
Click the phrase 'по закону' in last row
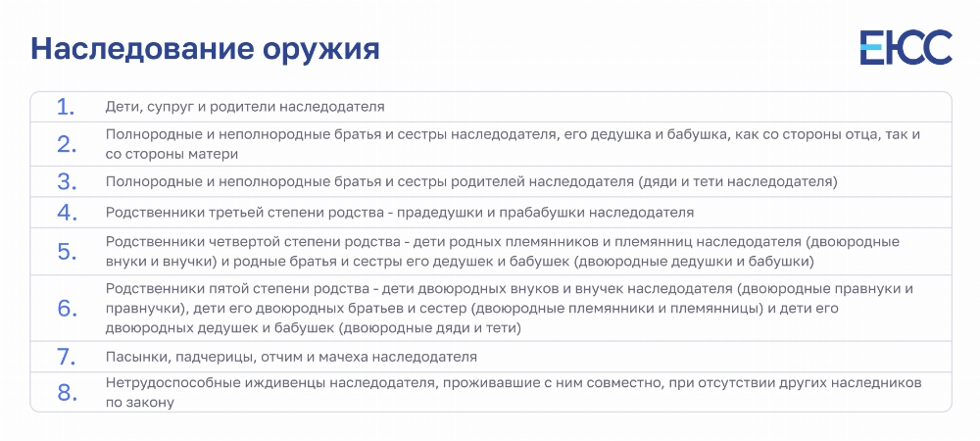[x=139, y=403]
